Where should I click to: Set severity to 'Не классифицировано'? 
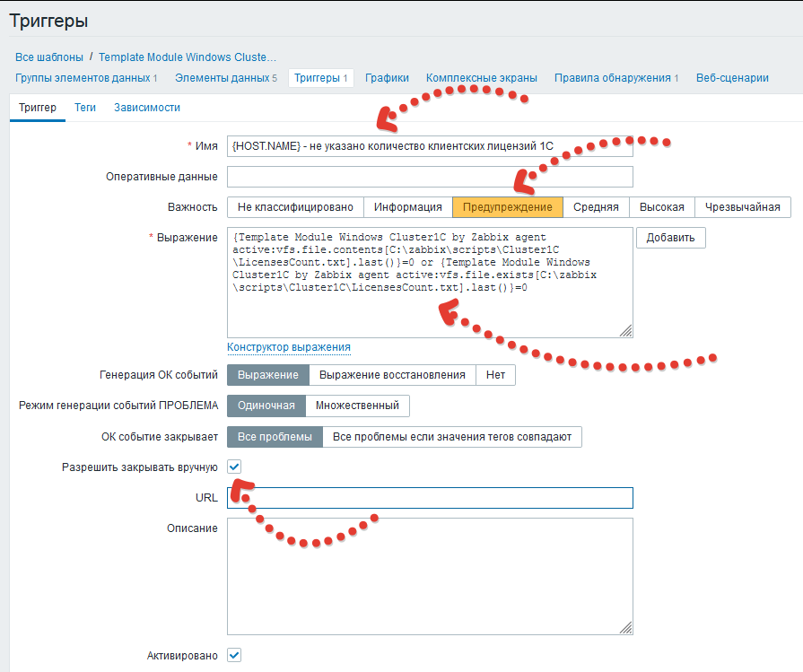coord(295,207)
